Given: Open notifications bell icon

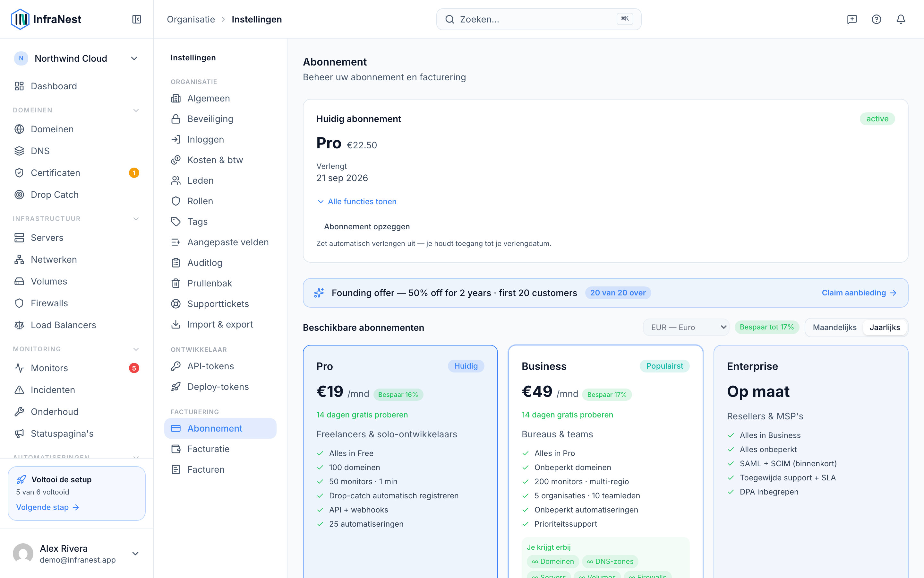Looking at the screenshot, I should coord(901,19).
